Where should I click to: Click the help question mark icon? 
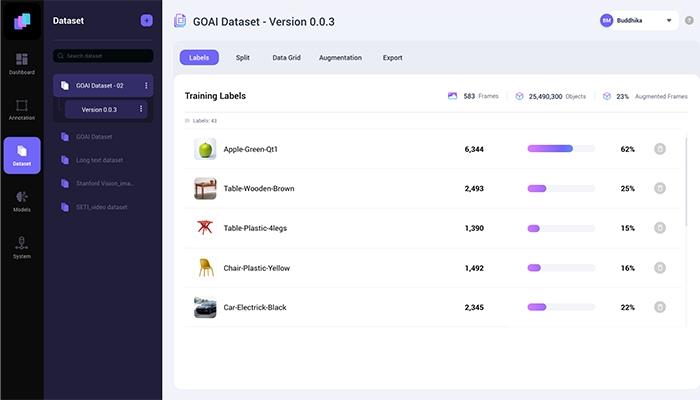point(689,21)
